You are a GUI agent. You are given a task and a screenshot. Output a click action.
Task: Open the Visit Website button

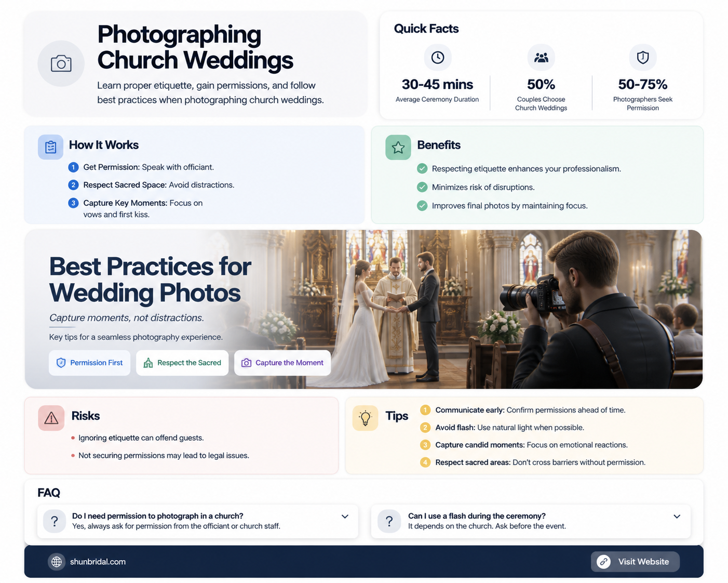[635, 562]
